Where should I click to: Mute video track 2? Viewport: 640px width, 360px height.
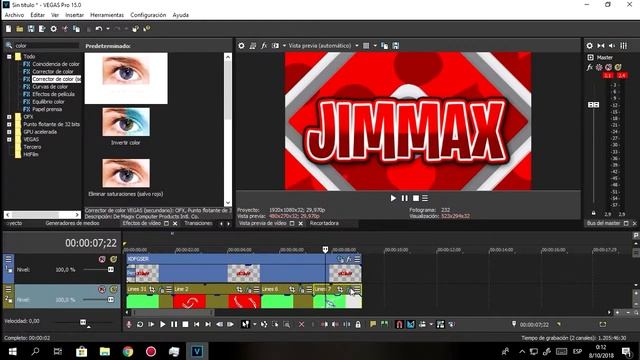tap(102, 289)
